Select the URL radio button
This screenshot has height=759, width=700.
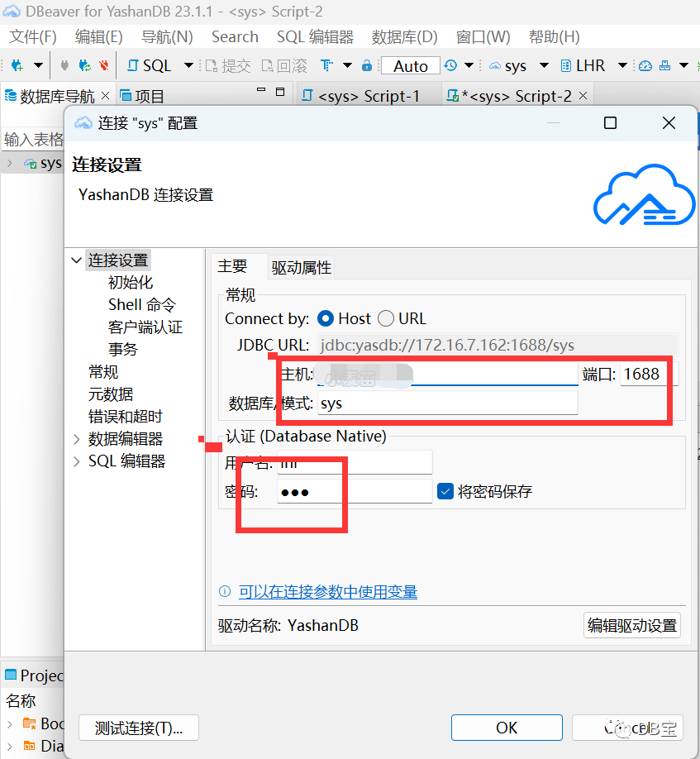(386, 318)
